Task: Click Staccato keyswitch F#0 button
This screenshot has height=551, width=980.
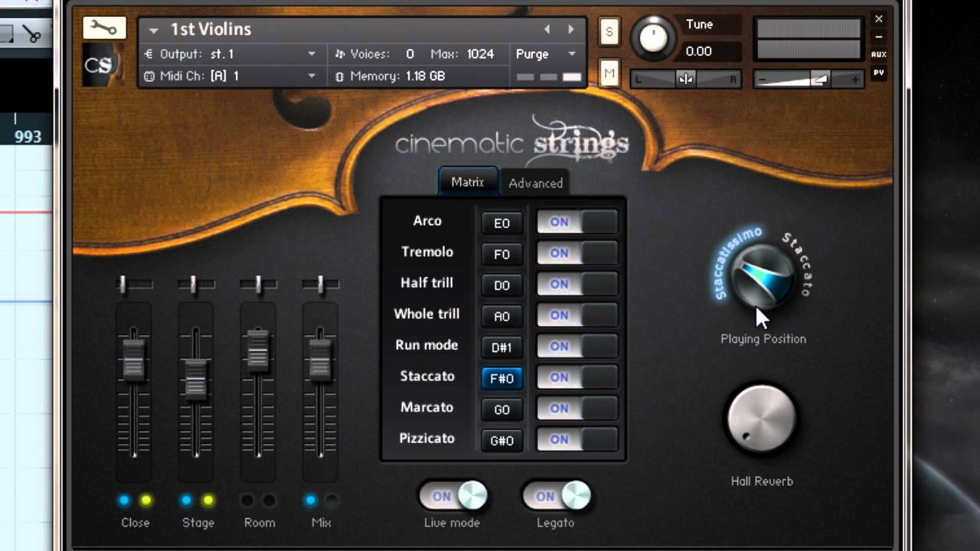Action: pos(501,378)
